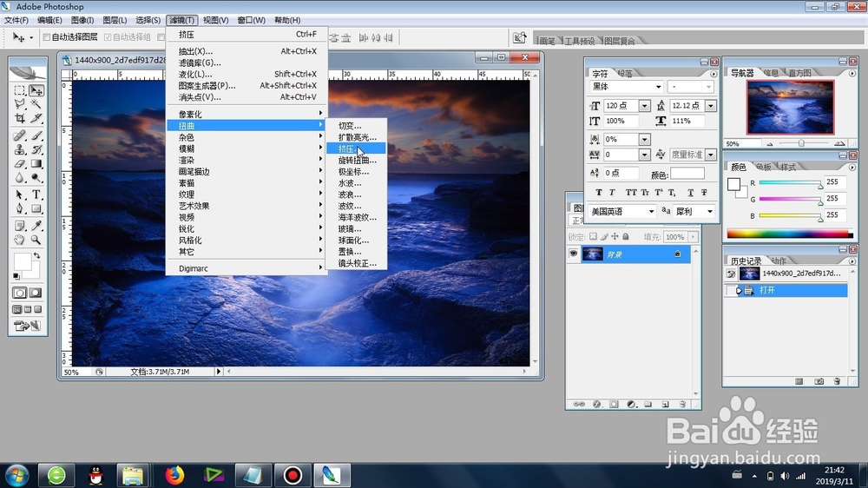
Task: Reset default foreground and background colors
Action: [x=16, y=276]
